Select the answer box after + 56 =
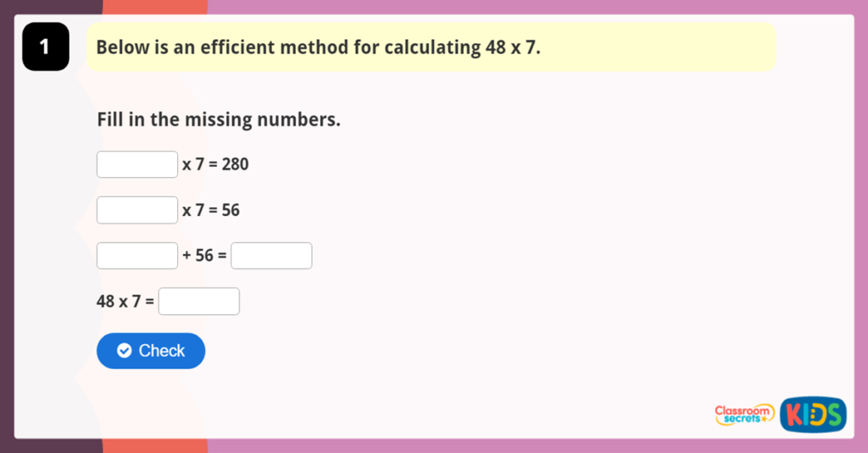 point(271,256)
